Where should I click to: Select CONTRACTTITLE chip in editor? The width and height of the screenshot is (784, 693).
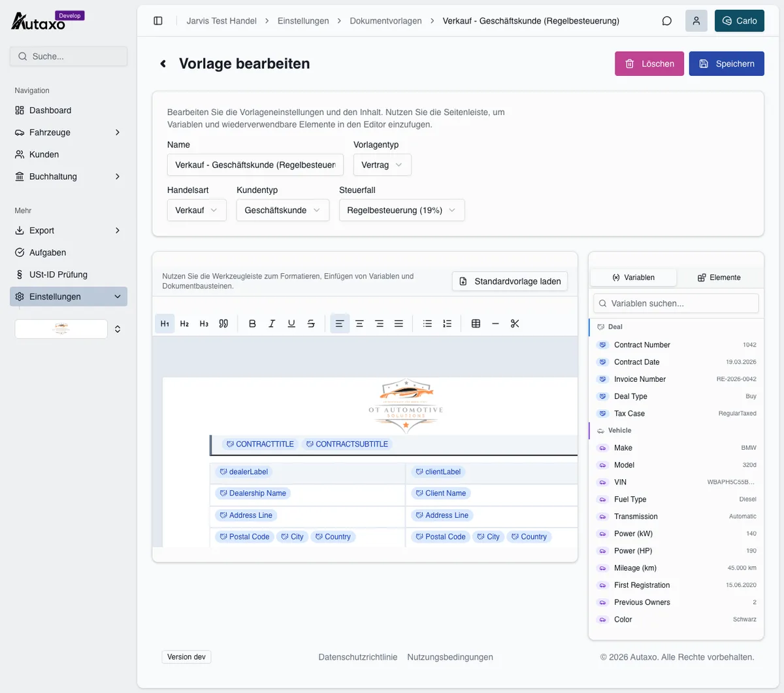(x=260, y=444)
